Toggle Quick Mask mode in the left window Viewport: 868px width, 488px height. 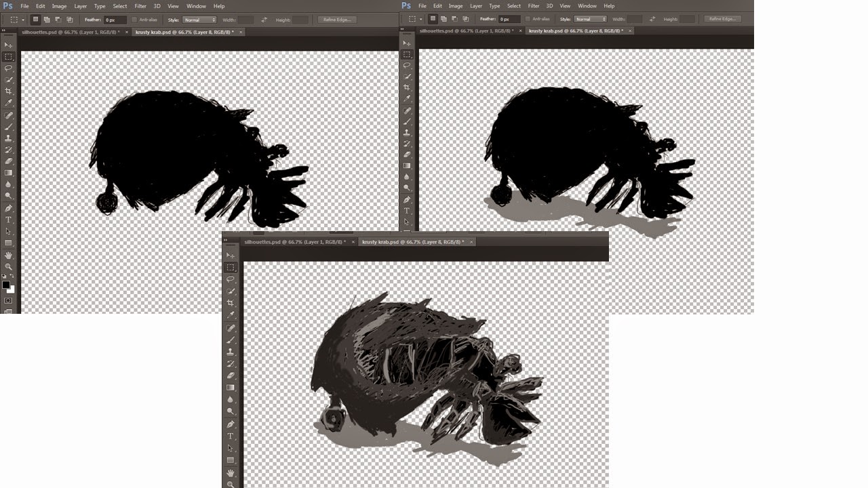coord(9,300)
